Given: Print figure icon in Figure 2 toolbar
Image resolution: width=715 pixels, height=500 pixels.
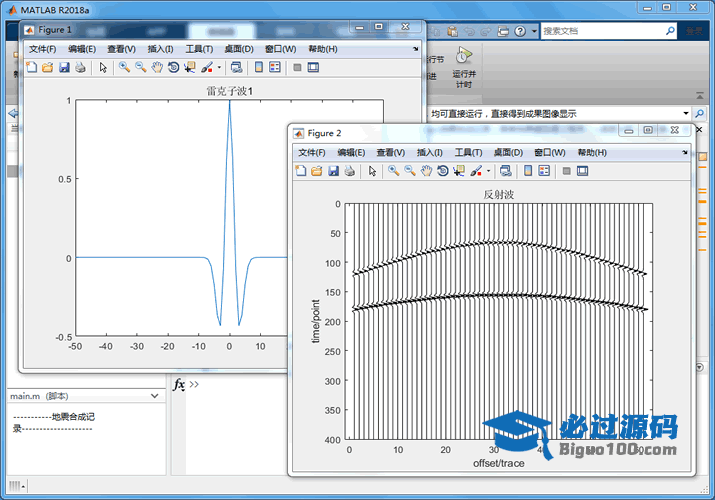Looking at the screenshot, I should 350,171.
